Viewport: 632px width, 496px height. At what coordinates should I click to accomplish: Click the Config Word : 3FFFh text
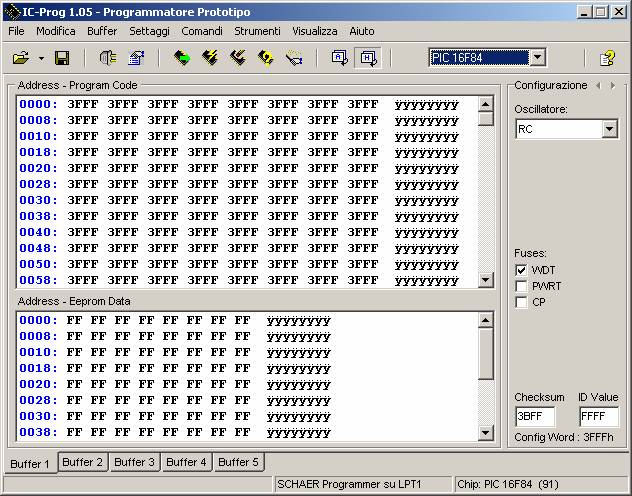pos(564,437)
